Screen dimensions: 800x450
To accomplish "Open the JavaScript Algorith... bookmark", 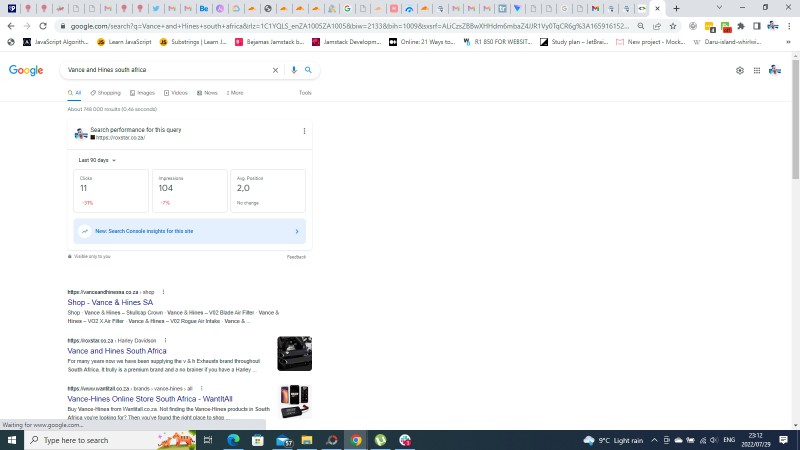I will [x=56, y=42].
